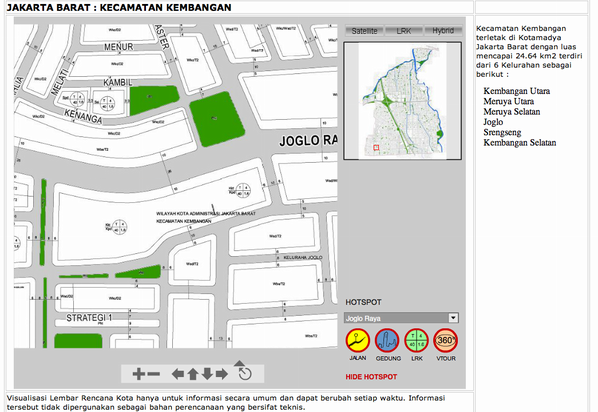Click the MENUR street label on map

pos(119,47)
